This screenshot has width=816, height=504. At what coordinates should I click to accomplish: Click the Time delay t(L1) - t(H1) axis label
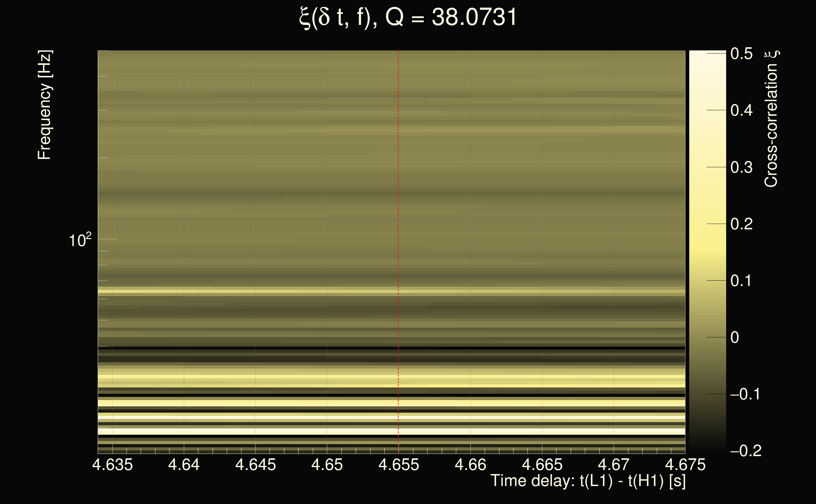(588, 481)
